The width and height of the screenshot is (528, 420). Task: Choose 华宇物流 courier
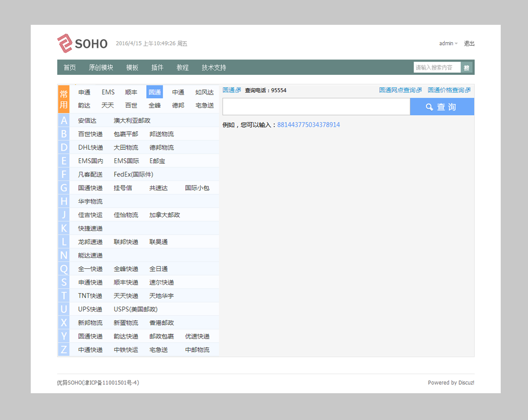[90, 201]
